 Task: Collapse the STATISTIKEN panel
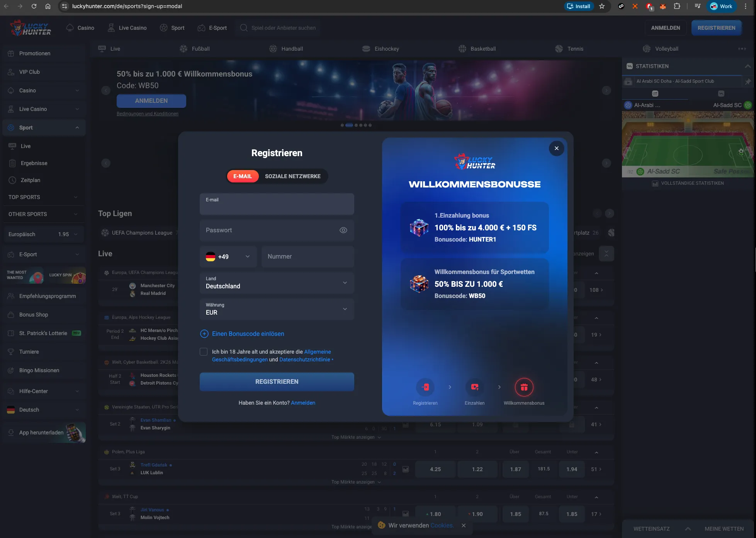pyautogui.click(x=748, y=66)
